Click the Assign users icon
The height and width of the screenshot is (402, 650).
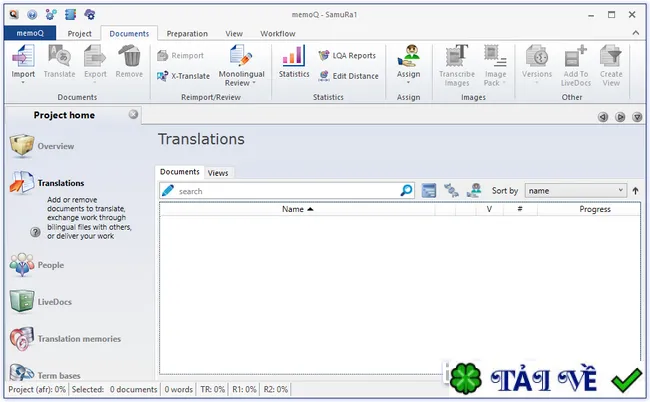[408, 56]
